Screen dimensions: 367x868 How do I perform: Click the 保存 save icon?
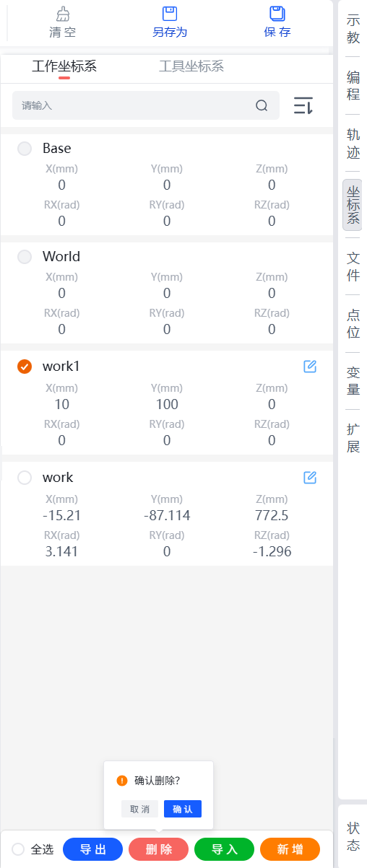click(x=277, y=13)
